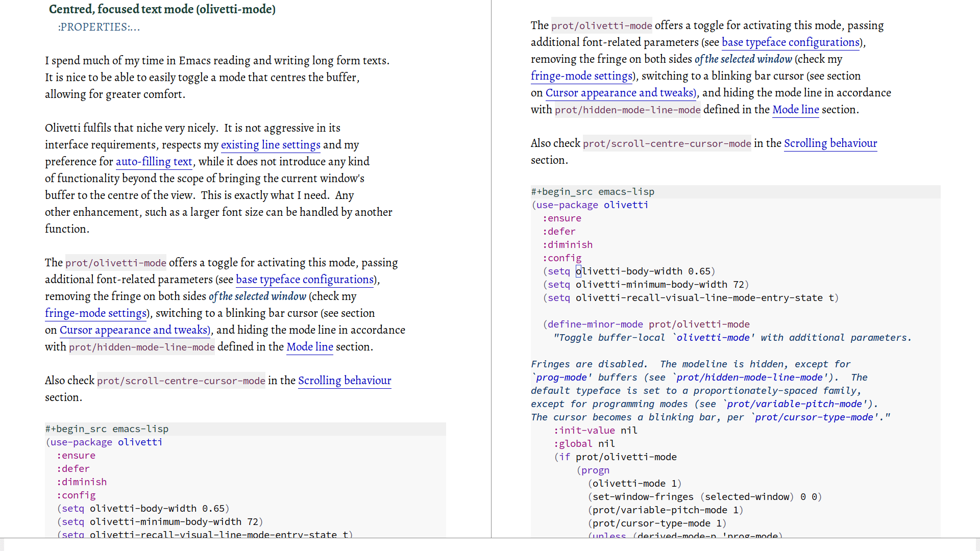Click '(progn' line

[x=593, y=470]
